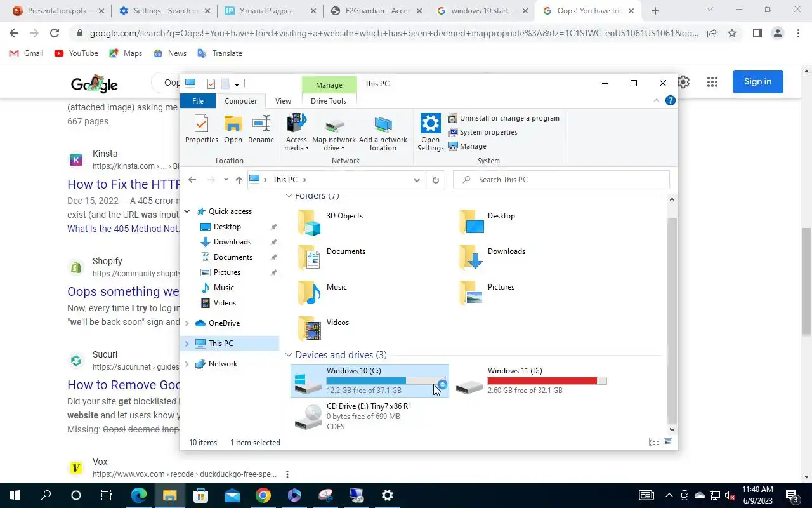This screenshot has width=812, height=508.
Task: Switch to the View ribbon tab
Action: [x=283, y=101]
